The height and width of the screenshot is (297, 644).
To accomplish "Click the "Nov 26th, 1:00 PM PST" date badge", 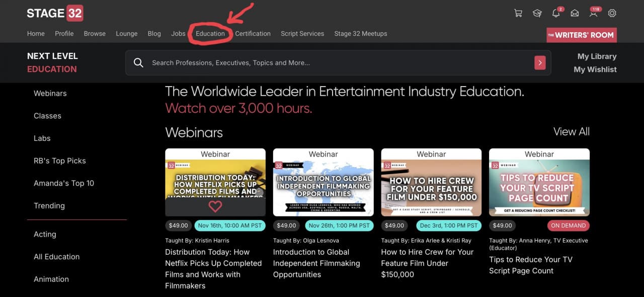I will 339,226.
